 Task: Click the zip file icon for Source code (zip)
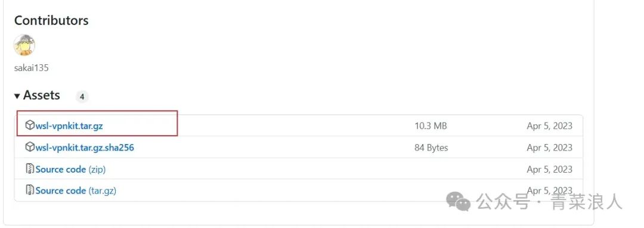30,168
